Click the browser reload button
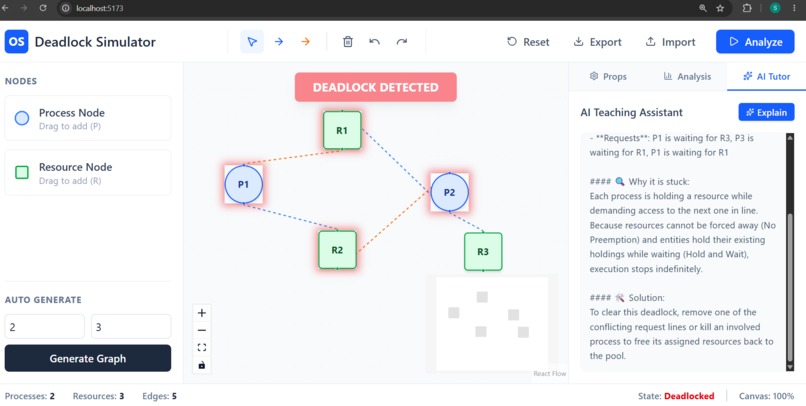The height and width of the screenshot is (406, 806). pos(43,8)
